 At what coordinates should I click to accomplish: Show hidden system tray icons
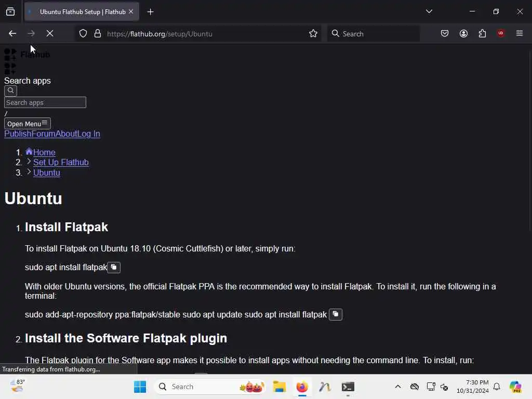[398, 387]
